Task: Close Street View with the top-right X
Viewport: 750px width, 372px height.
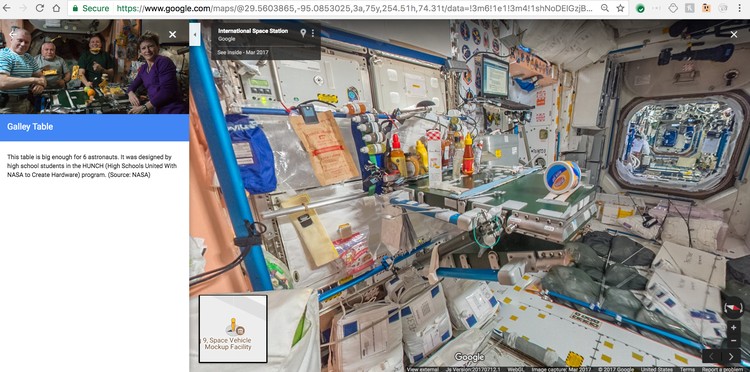Action: (x=734, y=34)
